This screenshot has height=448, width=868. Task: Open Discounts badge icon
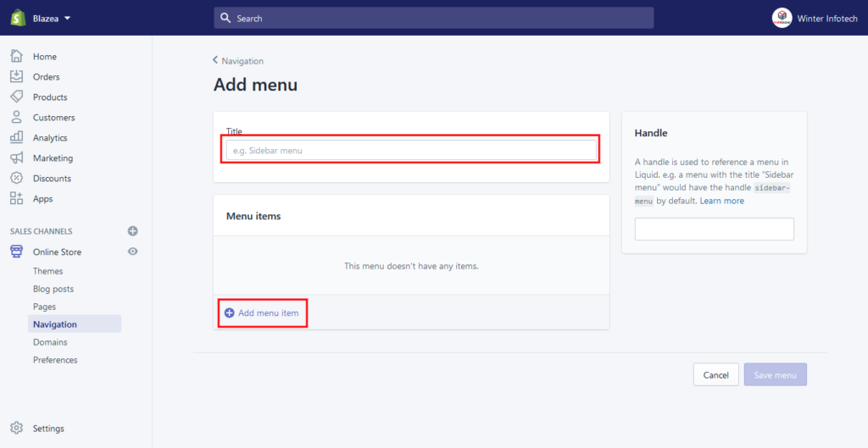16,179
